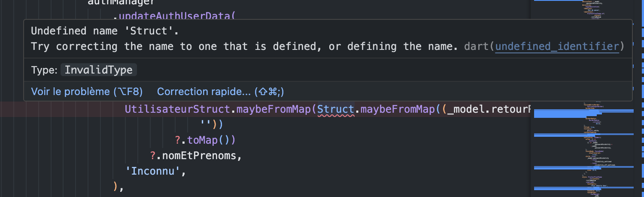This screenshot has width=644, height=197.
Task: Click the _model variable in code
Action: click(466, 110)
